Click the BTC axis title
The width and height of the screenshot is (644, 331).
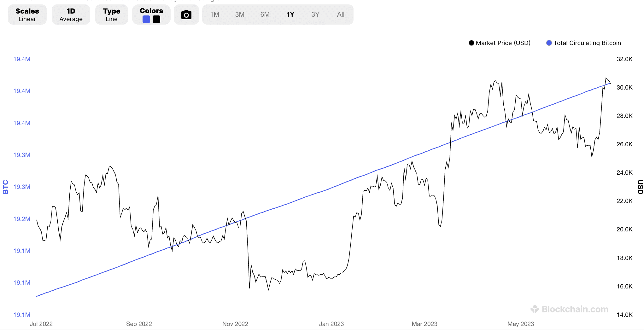(5, 187)
